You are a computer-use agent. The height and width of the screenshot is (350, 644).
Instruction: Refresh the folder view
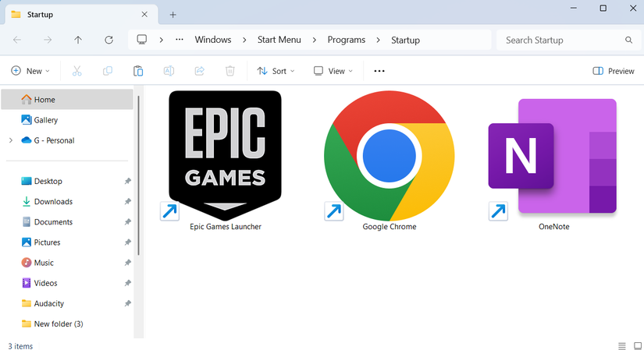click(x=109, y=40)
